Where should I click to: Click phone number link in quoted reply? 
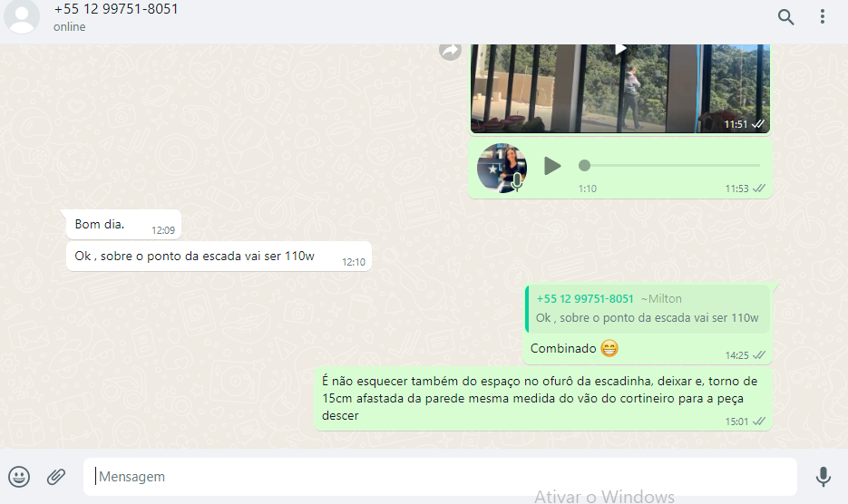[585, 298]
